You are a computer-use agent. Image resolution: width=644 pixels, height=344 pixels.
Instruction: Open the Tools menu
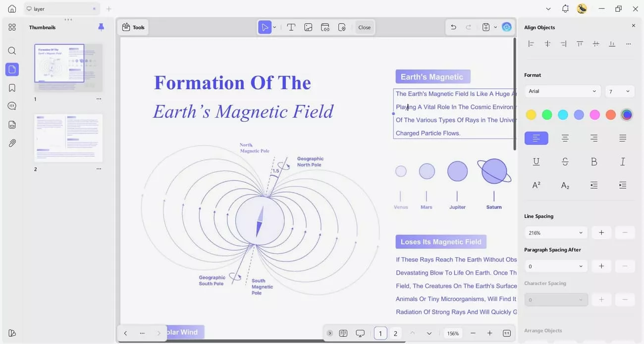(x=133, y=27)
